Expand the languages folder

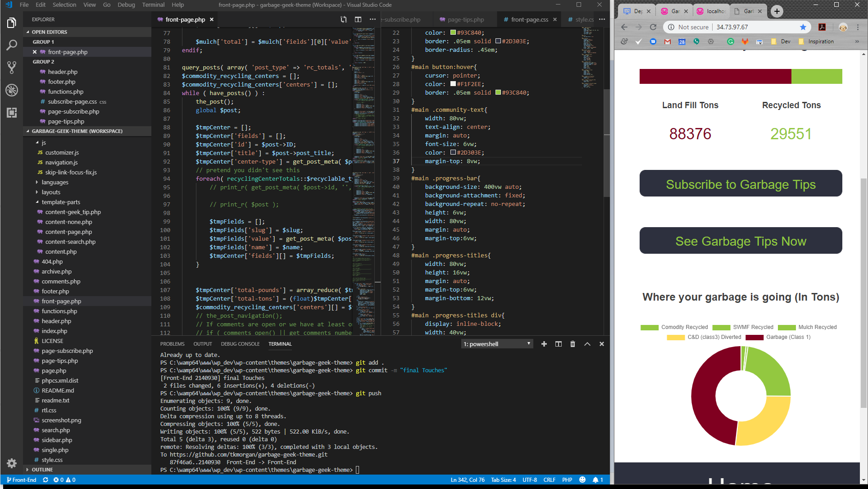coord(55,182)
